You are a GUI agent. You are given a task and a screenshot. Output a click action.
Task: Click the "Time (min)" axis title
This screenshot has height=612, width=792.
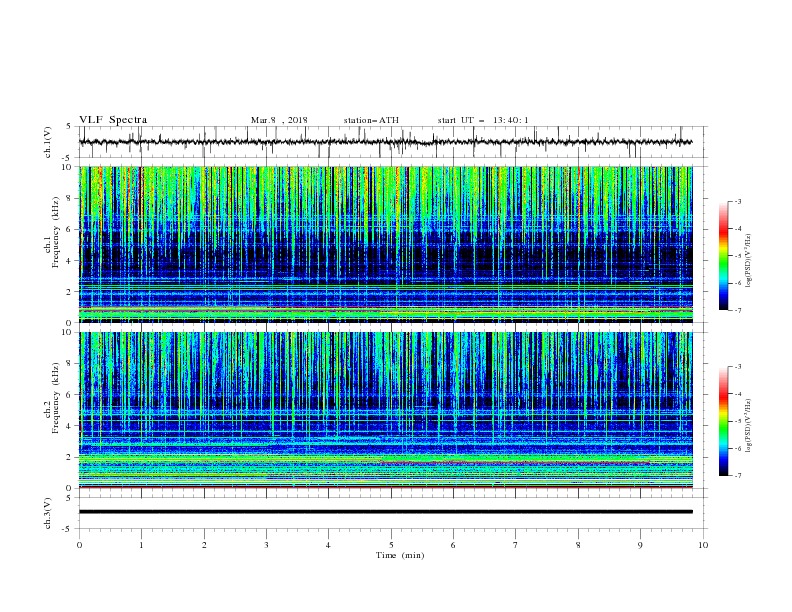400,555
